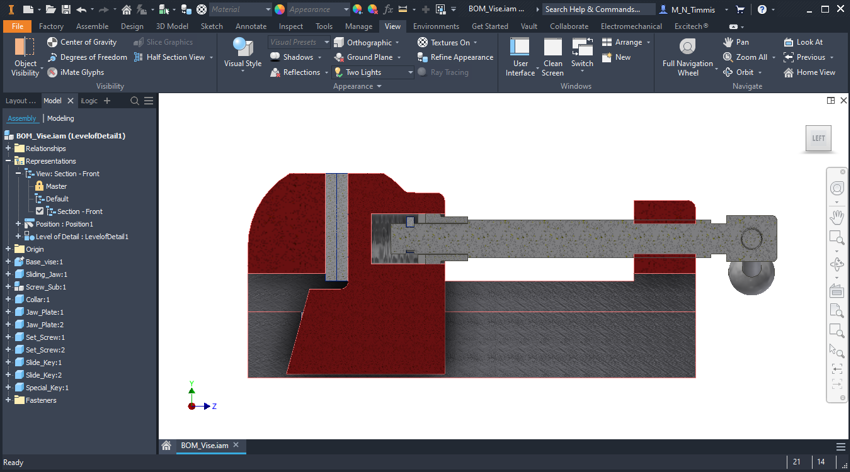850x472 pixels.
Task: Select Screw_Sub:1 in browser
Action: 46,287
